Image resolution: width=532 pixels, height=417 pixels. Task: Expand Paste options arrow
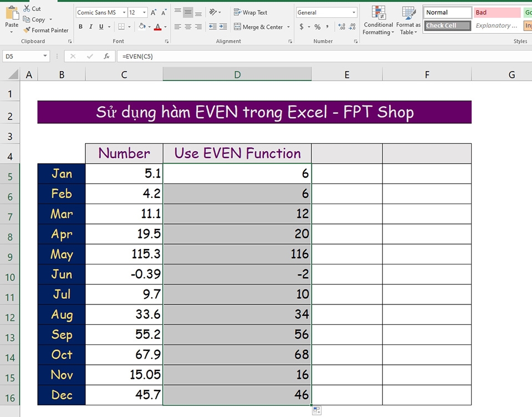coord(12,32)
